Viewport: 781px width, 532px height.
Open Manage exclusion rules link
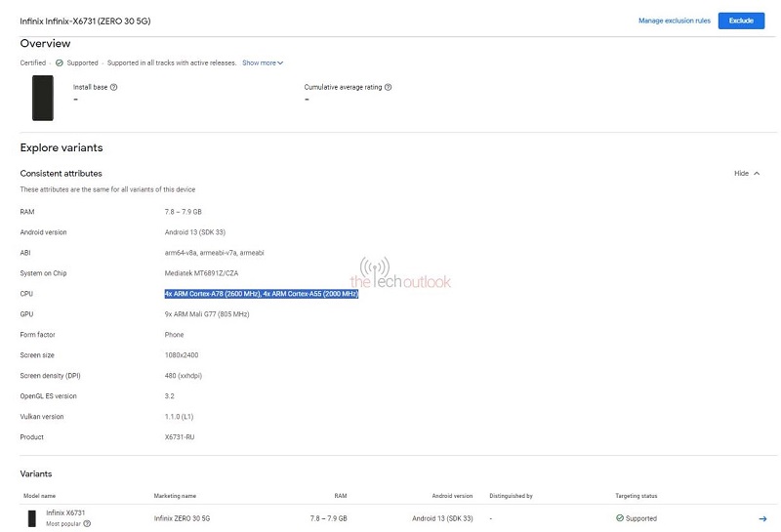click(x=675, y=20)
